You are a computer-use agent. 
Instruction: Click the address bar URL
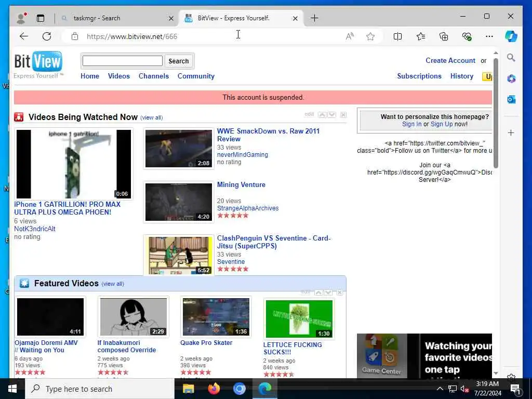coord(132,37)
